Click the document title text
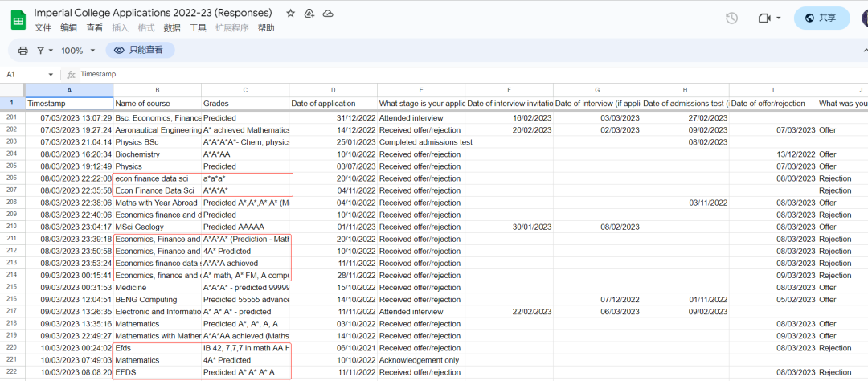Screen dimensions: 868x381 (154, 13)
